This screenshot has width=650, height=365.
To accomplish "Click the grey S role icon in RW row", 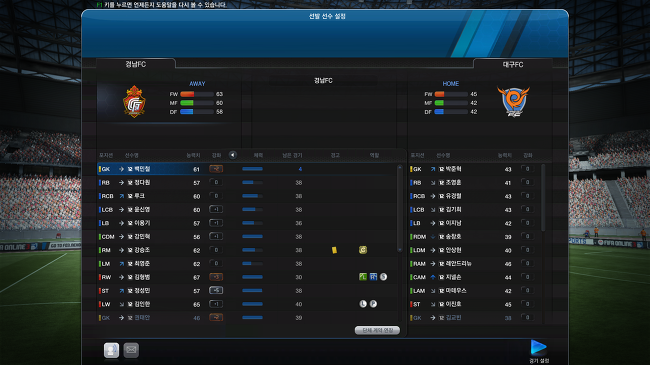I will [383, 277].
